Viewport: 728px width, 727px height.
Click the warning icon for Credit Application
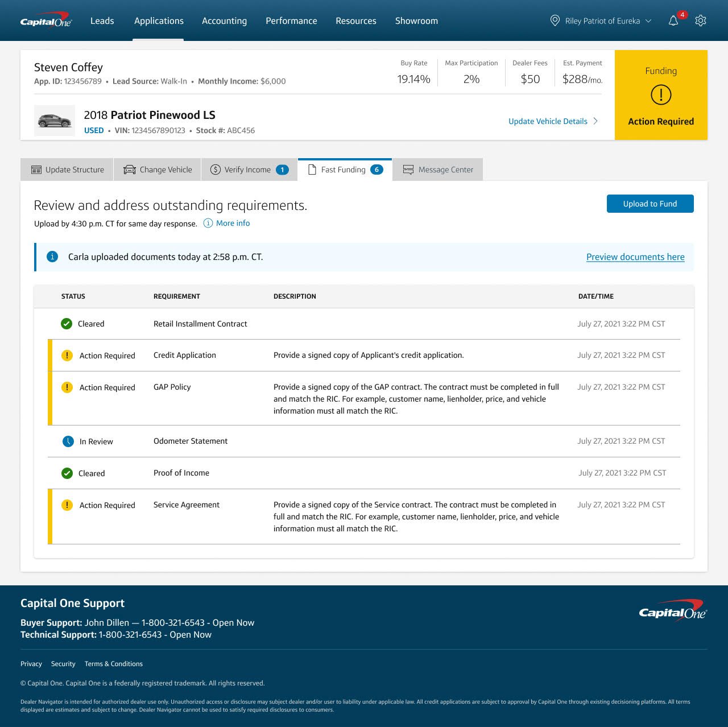pos(67,356)
